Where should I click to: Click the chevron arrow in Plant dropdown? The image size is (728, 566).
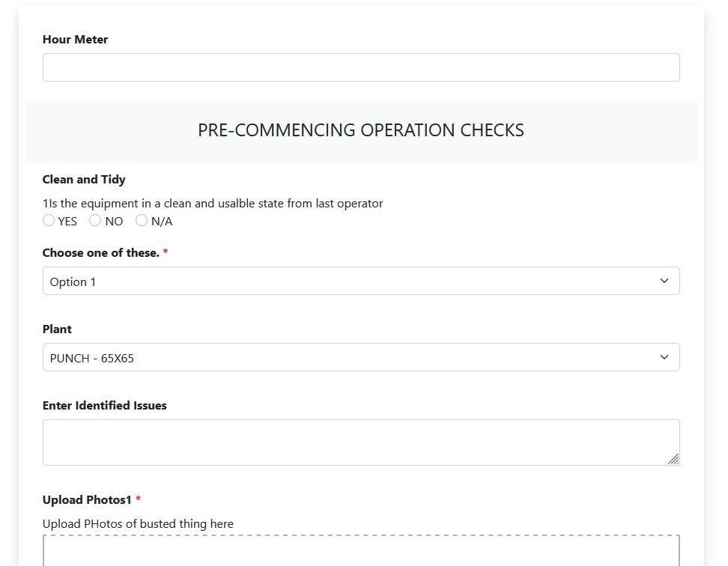click(x=664, y=358)
